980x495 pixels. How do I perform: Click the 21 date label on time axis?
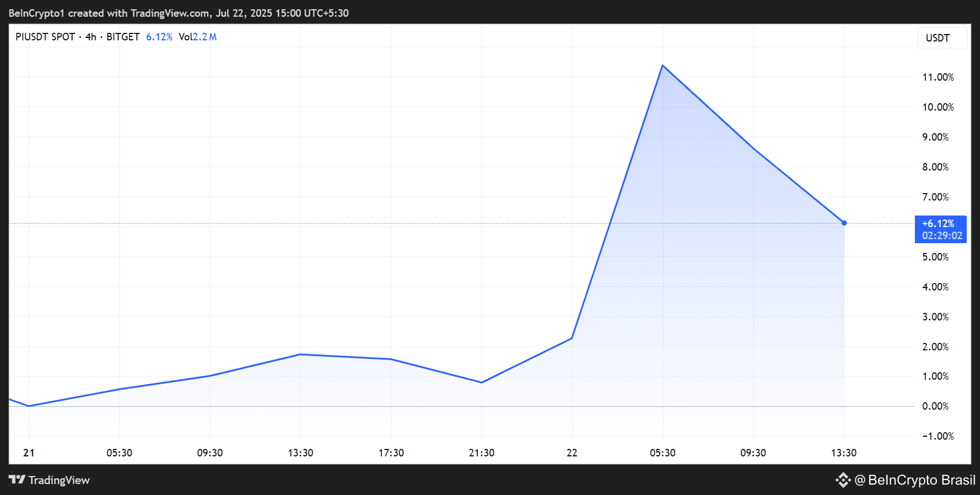(29, 453)
